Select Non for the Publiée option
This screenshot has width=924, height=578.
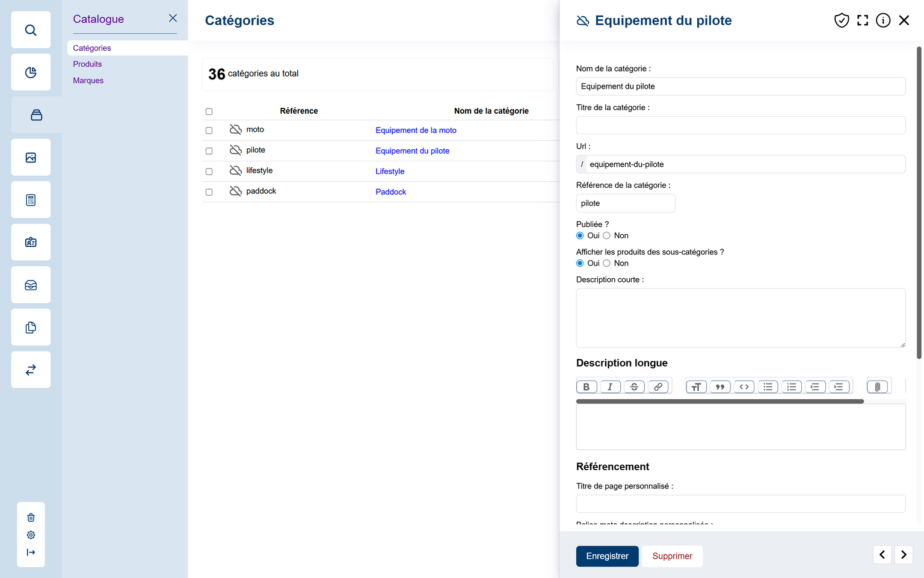click(606, 236)
